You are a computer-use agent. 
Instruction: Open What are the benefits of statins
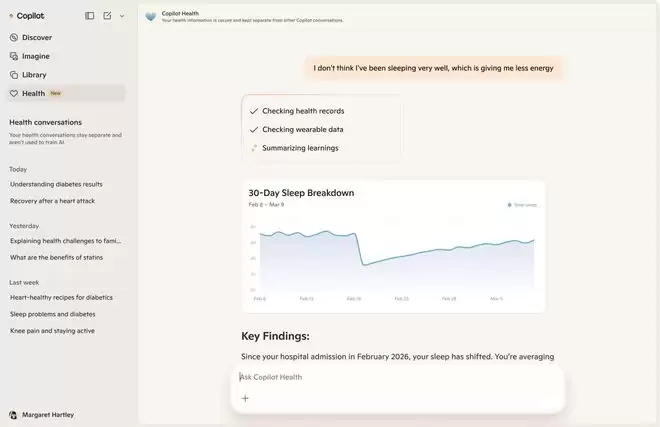click(56, 258)
